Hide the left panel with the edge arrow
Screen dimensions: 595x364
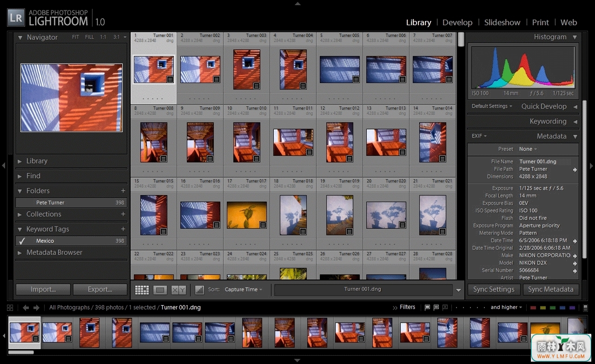[x=3, y=165]
